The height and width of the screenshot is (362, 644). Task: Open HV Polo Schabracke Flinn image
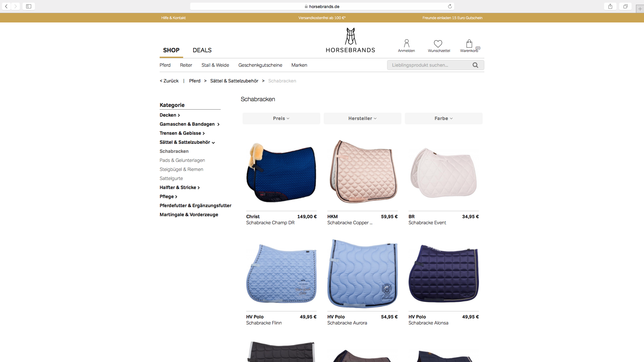(x=281, y=273)
